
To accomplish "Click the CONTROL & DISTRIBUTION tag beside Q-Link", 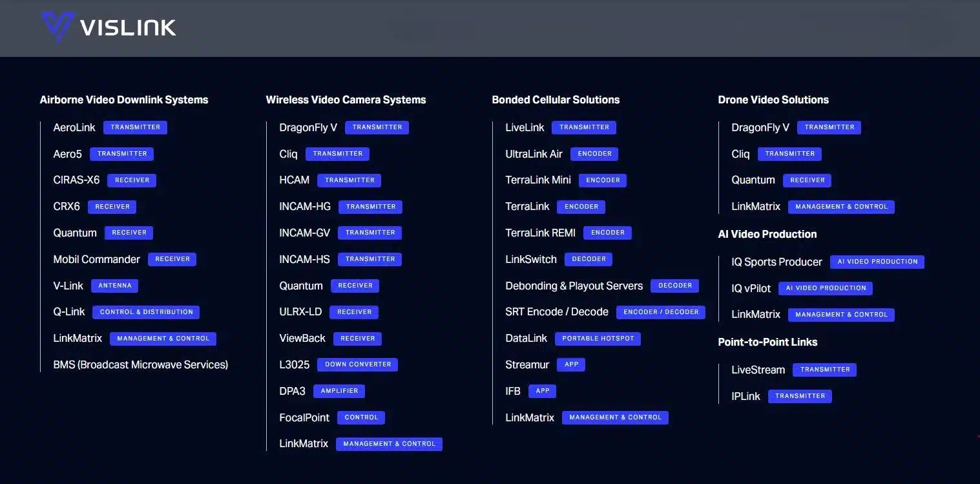I will click(146, 312).
